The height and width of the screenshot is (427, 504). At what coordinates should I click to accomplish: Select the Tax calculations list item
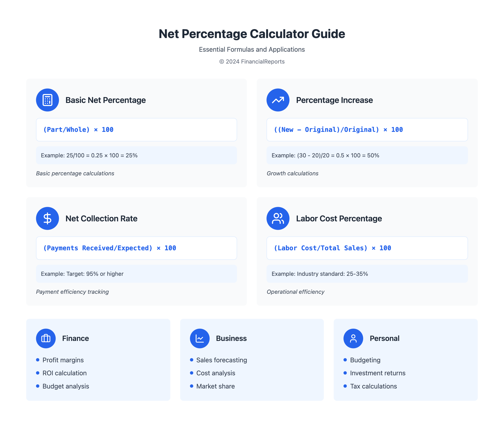pyautogui.click(x=373, y=386)
